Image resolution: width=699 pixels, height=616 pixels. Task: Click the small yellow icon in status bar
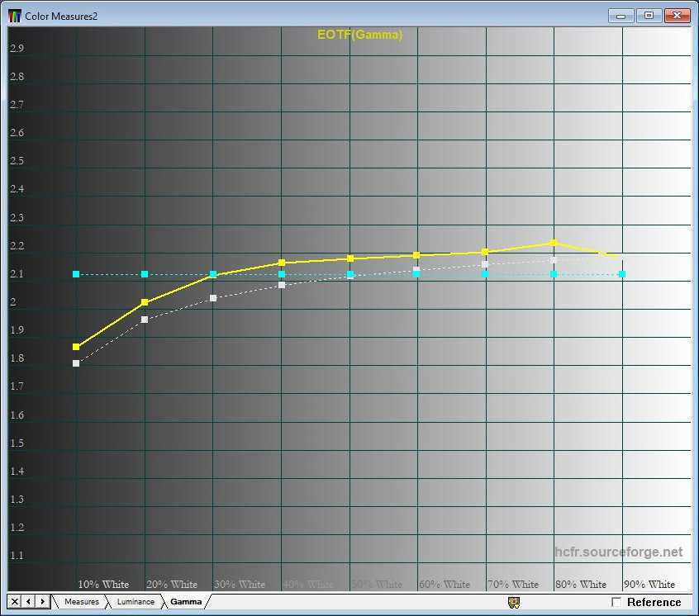[513, 602]
